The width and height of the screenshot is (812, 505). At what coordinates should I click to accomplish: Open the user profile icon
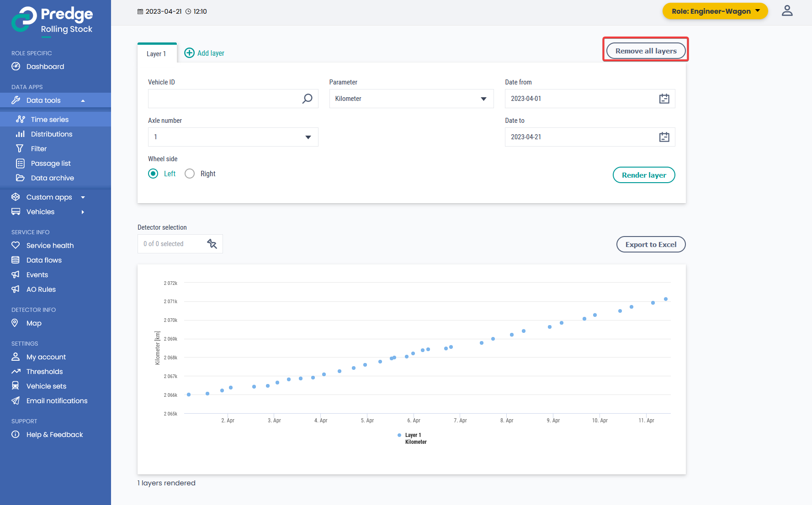click(x=787, y=11)
